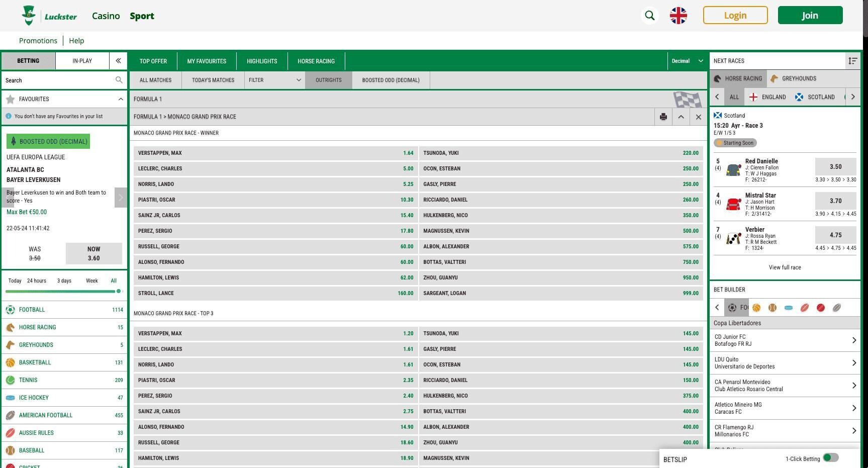Open the Filter dropdown

tap(274, 80)
